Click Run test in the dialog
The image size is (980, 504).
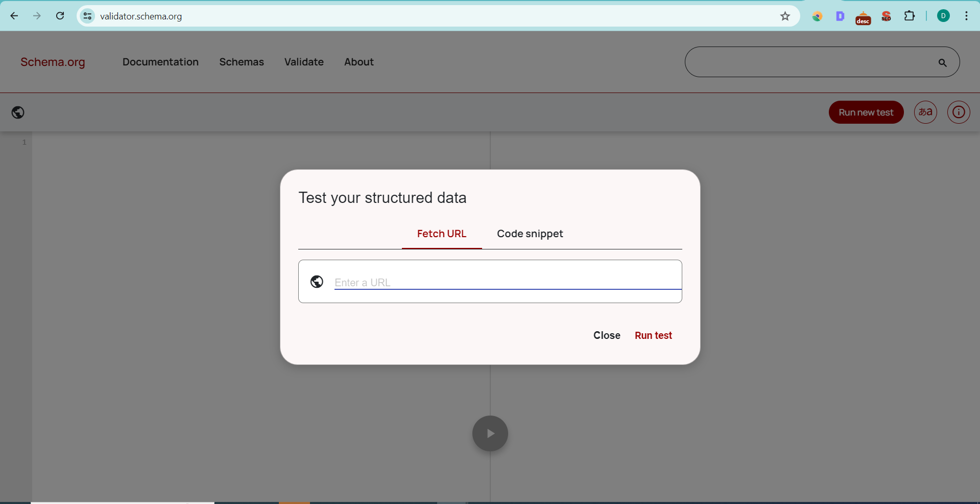click(653, 335)
